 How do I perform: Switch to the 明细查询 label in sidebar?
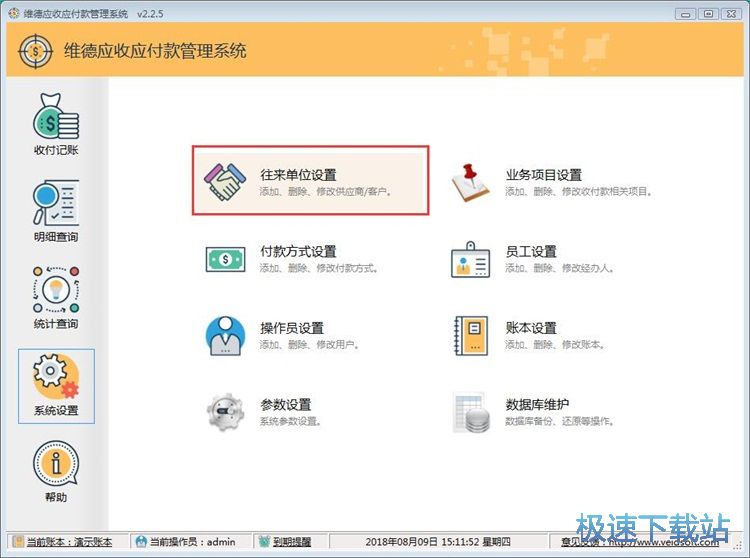click(x=56, y=237)
